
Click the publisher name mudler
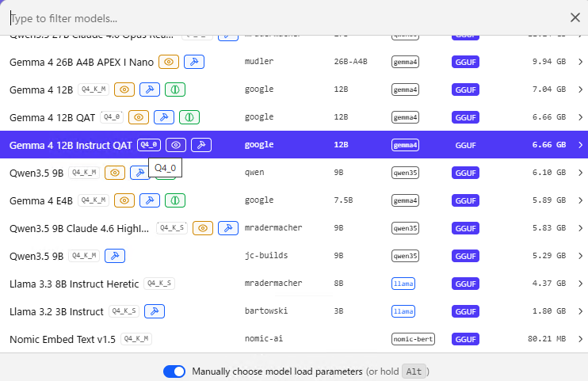point(259,61)
